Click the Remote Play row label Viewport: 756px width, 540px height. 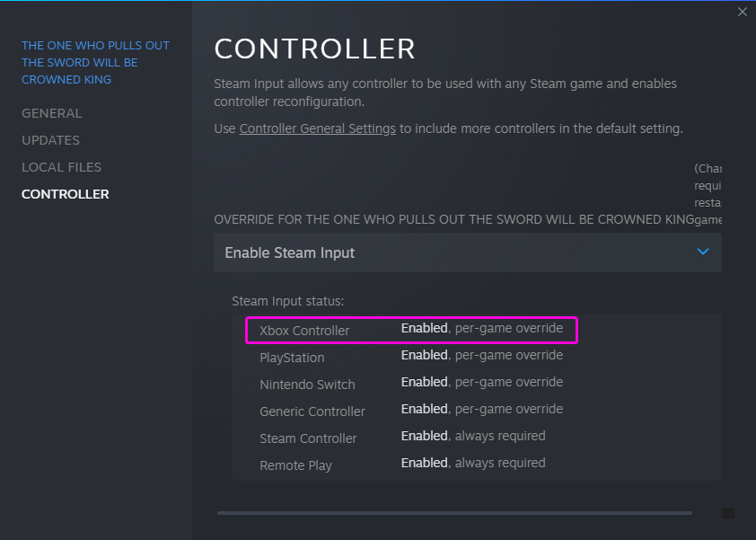pyautogui.click(x=295, y=465)
